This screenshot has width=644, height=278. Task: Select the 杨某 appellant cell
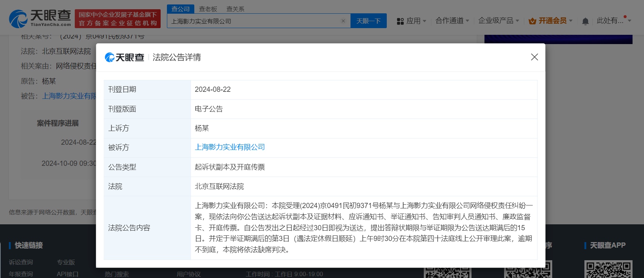364,128
